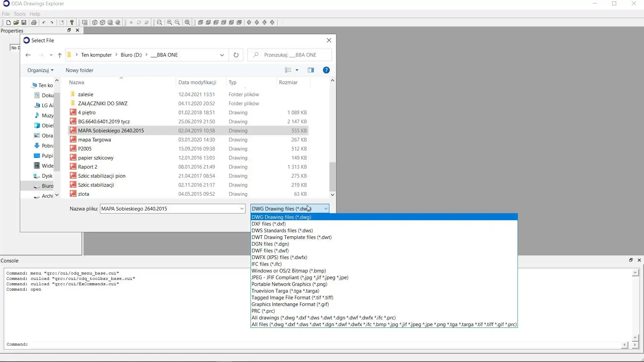This screenshot has width=644, height=362.
Task: Click the file list vertical scrollbar thumb
Action: 332,176
